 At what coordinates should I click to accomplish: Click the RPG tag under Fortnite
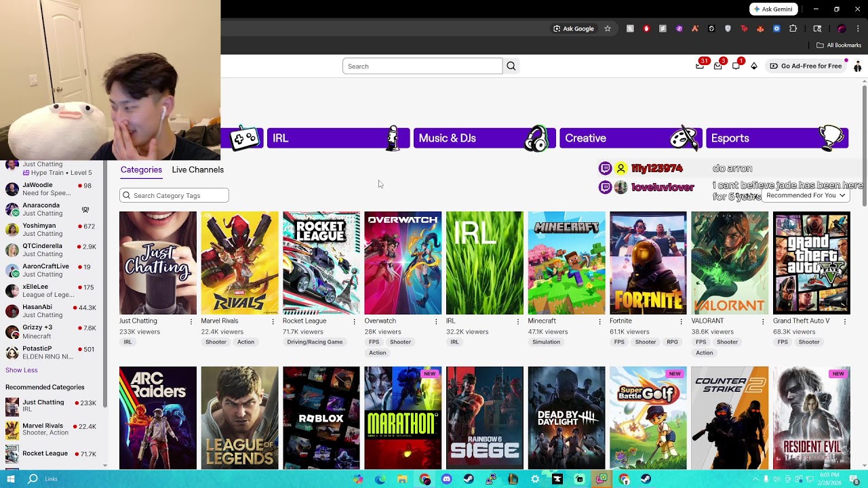pyautogui.click(x=672, y=342)
